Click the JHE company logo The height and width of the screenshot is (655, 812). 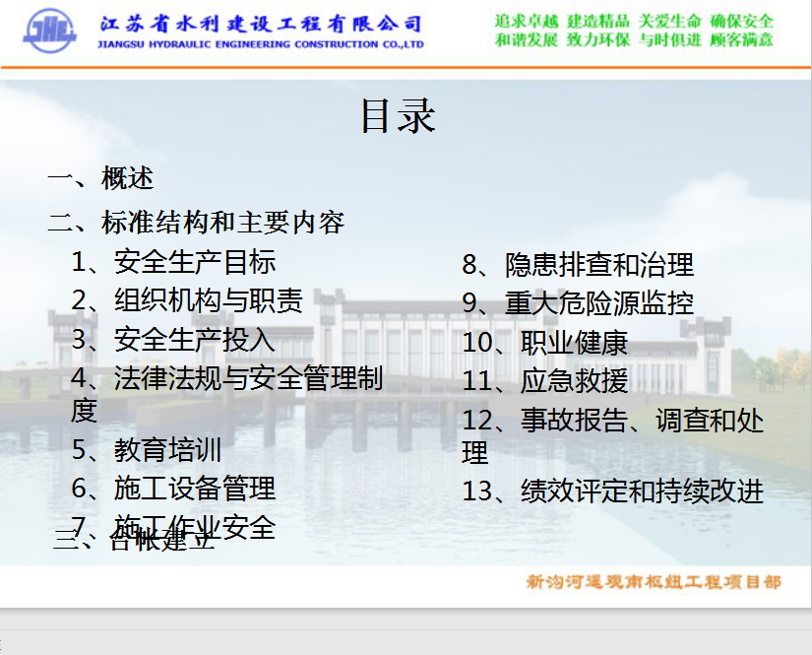click(x=50, y=32)
